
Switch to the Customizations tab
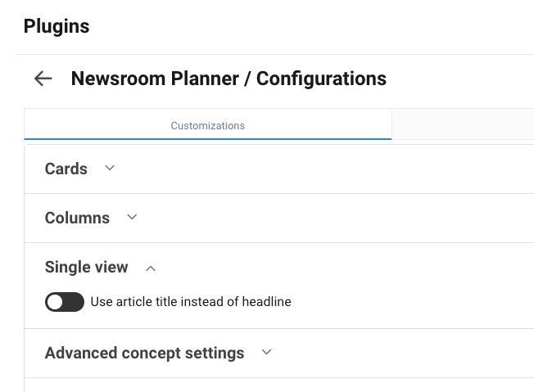point(207,126)
